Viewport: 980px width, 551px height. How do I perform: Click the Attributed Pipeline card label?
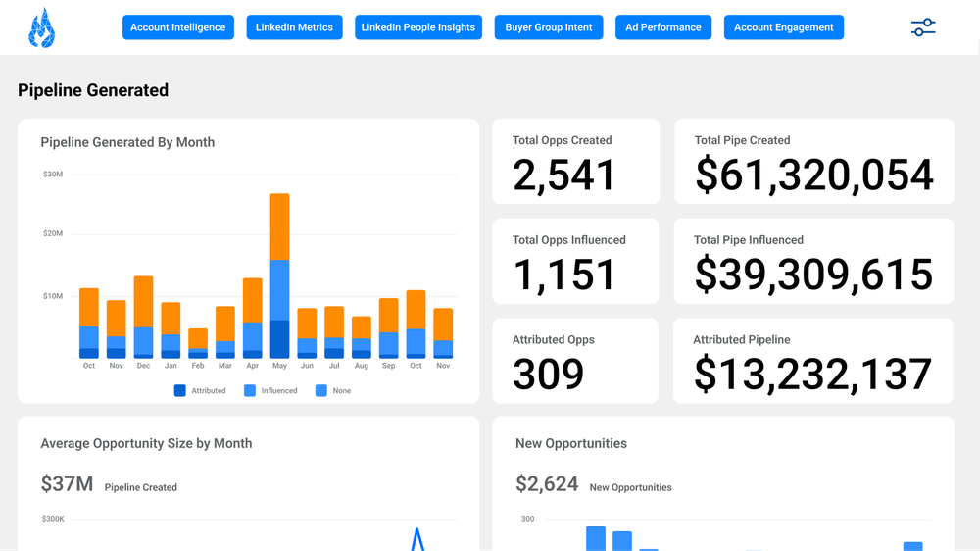point(742,340)
